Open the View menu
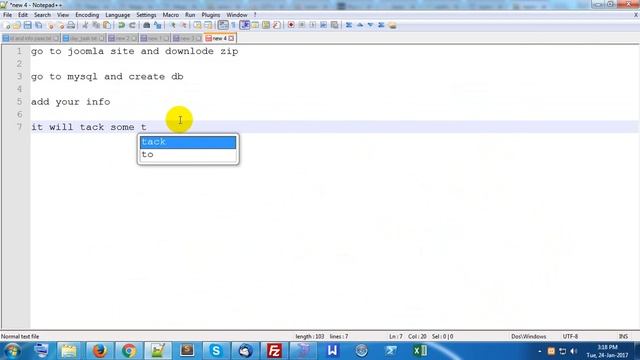 62,15
